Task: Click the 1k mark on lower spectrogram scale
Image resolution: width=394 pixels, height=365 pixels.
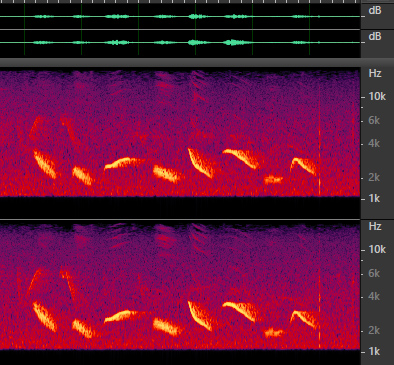Action: click(374, 351)
